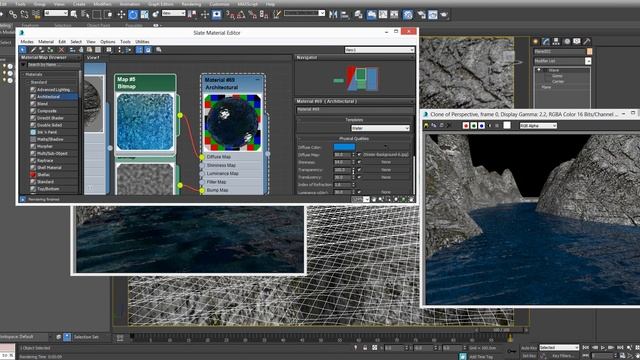Click the Hierarchy panel icon

pyautogui.click(x=556, y=41)
